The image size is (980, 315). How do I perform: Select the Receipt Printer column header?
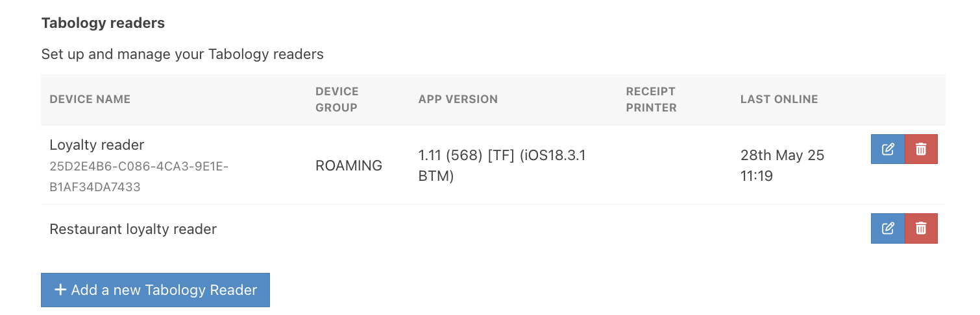(651, 99)
